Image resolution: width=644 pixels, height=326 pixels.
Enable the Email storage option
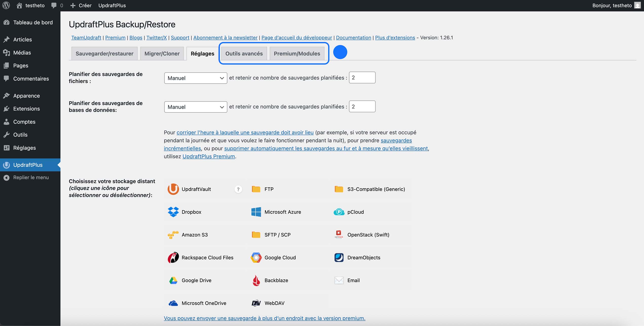[339, 280]
